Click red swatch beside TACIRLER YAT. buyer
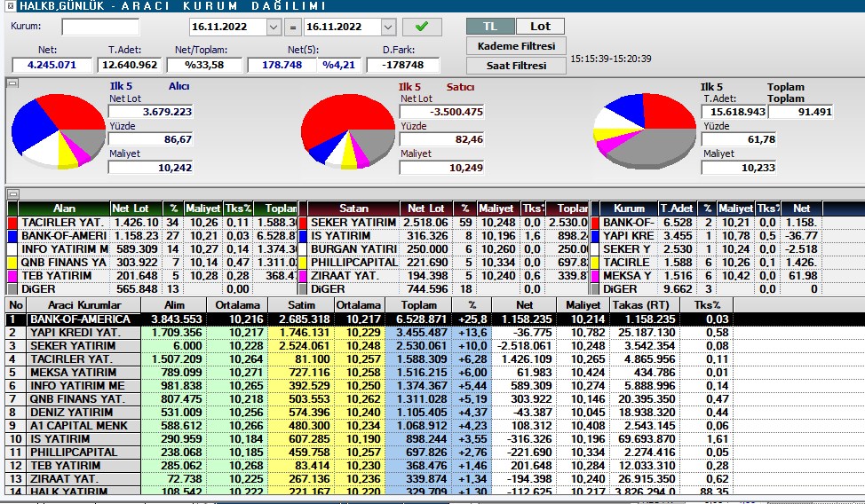 [x=12, y=222]
